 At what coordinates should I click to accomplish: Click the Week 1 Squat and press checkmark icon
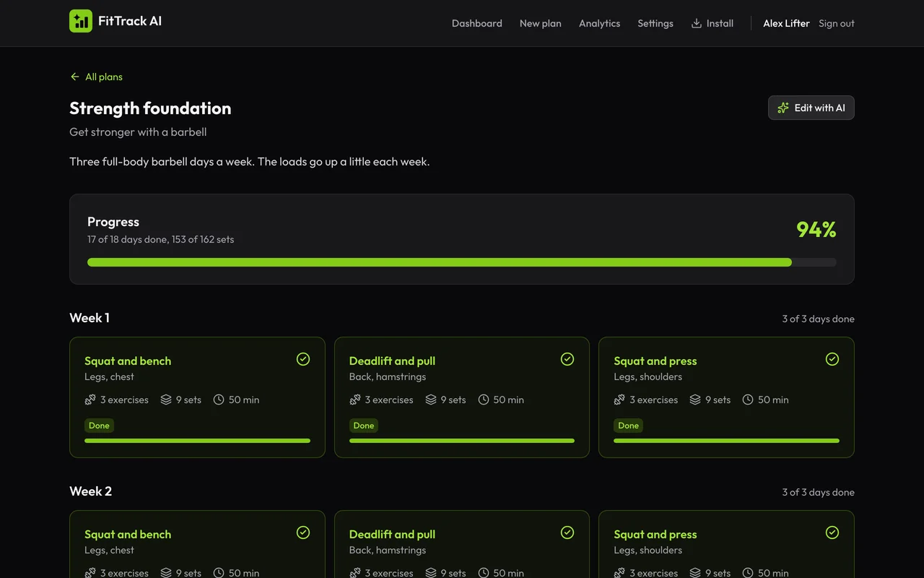832,359
